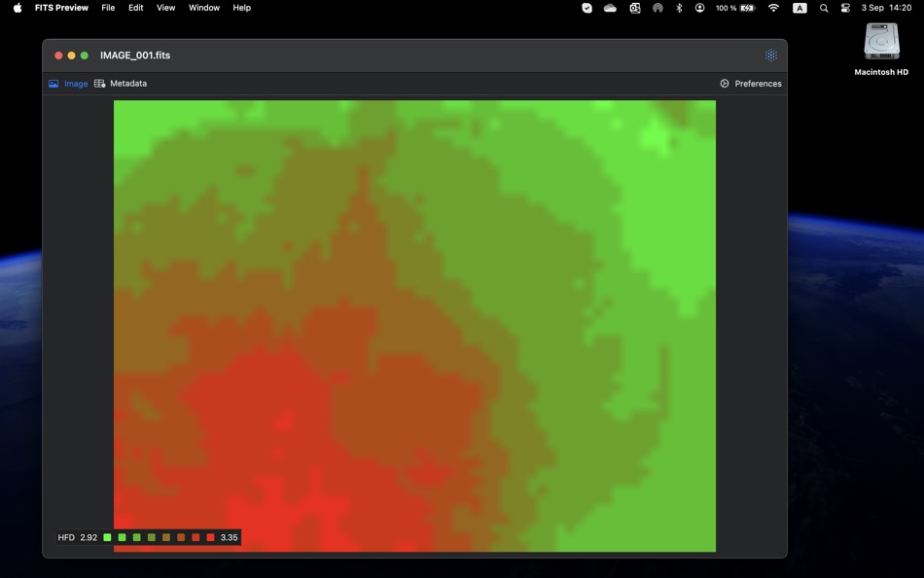Enter full screen with the green button
The image size is (924, 578).
pos(85,55)
